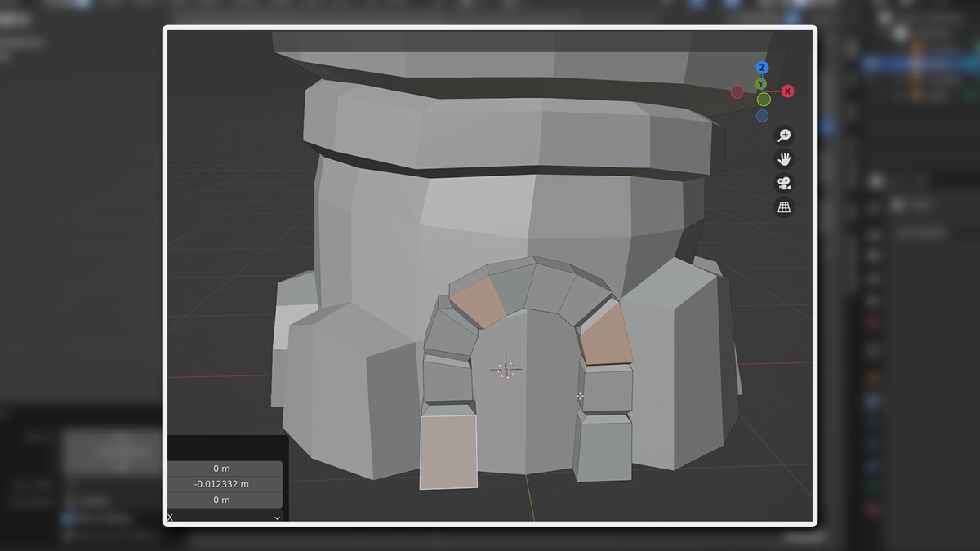Select the pink pillar face below arch
This screenshot has width=980, height=551.
(x=448, y=453)
